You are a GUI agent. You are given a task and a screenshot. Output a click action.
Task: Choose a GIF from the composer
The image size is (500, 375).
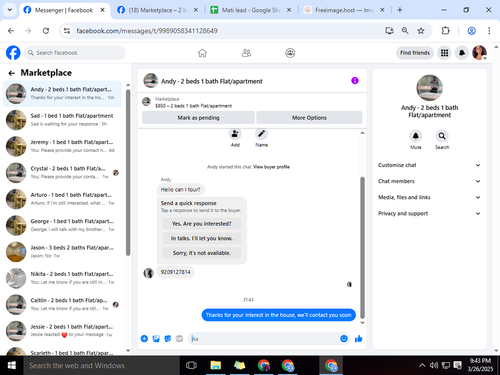pyautogui.click(x=179, y=339)
